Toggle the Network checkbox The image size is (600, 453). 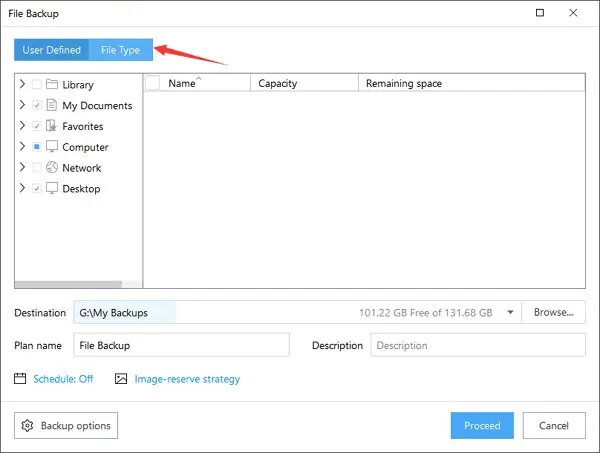[37, 167]
